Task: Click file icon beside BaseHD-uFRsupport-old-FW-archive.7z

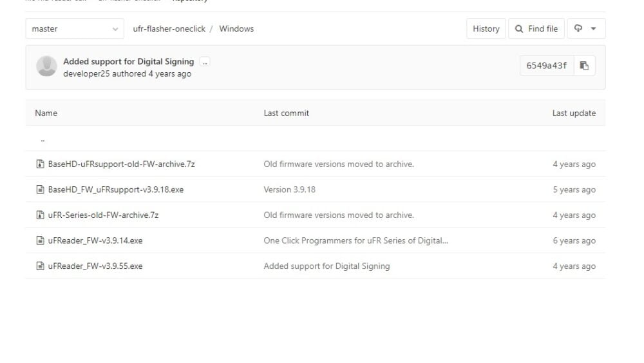Action: pos(40,164)
